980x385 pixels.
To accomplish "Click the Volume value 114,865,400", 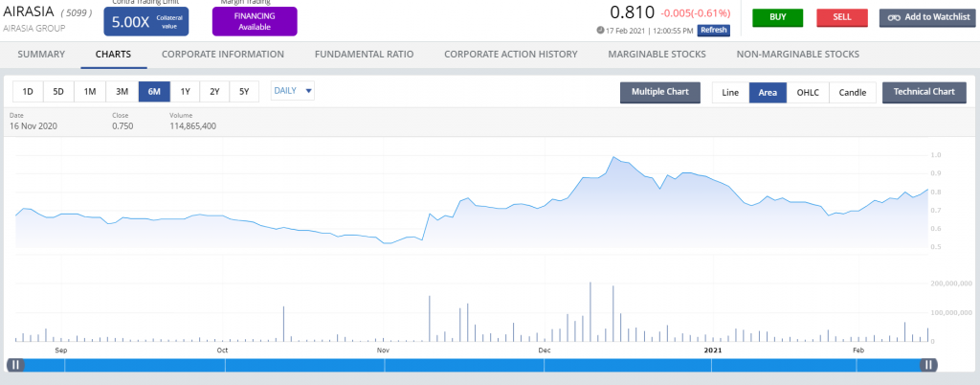I will (x=193, y=126).
